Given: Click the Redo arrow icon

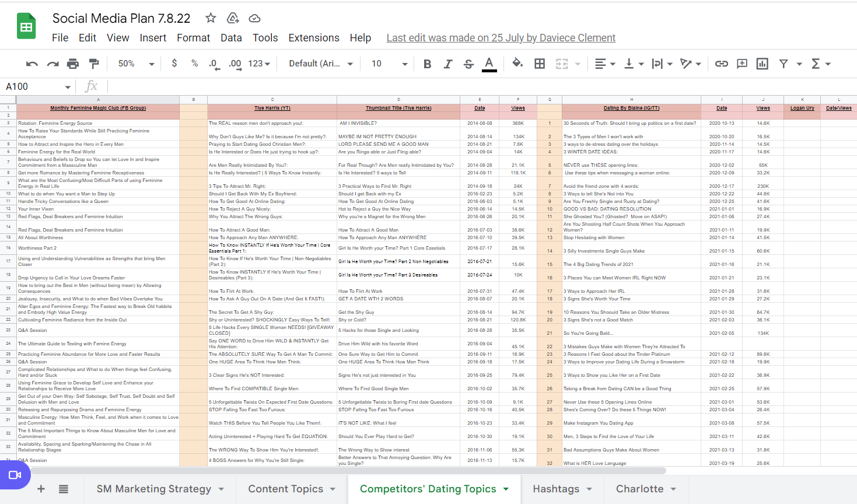Looking at the screenshot, I should click(x=53, y=64).
